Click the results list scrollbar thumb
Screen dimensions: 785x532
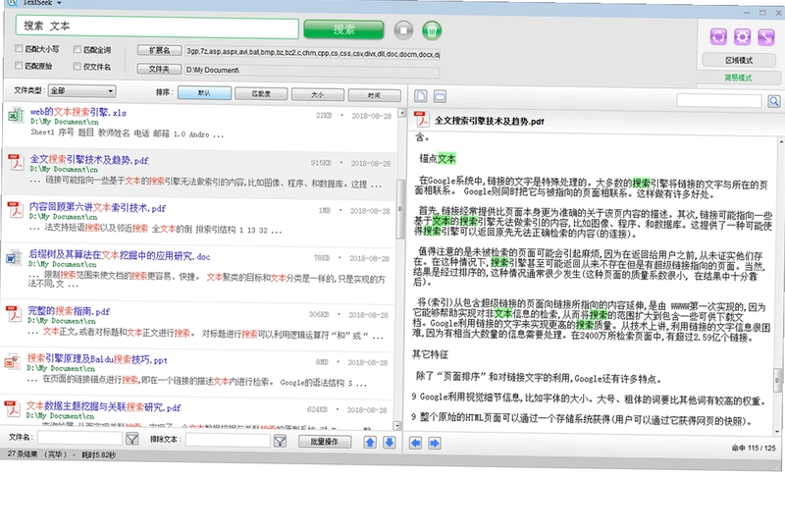pyautogui.click(x=400, y=209)
